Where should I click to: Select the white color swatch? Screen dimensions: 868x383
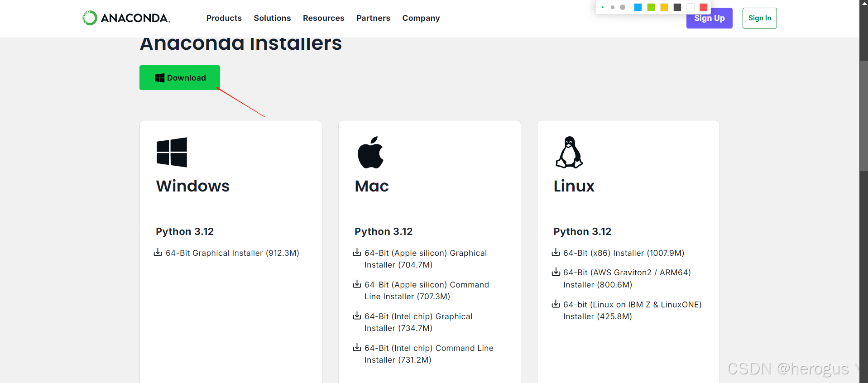click(691, 7)
